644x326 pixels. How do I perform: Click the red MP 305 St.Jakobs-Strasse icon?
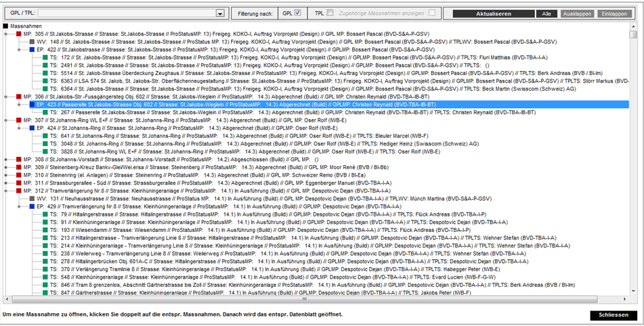tap(18, 33)
